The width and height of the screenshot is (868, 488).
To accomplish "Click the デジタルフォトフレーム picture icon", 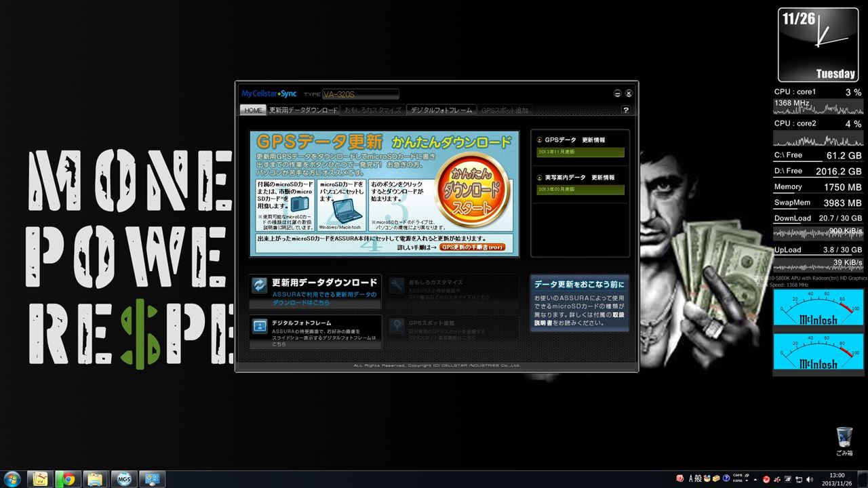I will point(260,326).
